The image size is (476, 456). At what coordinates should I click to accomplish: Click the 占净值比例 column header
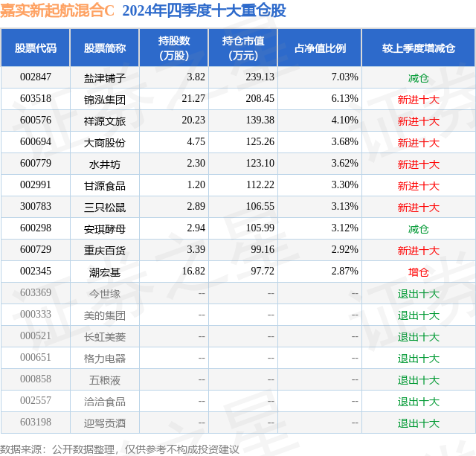(320, 48)
